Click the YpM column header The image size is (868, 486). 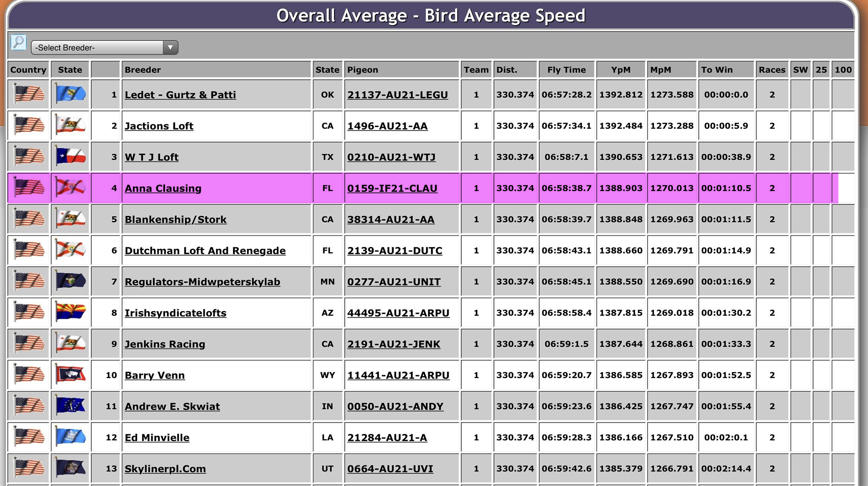pyautogui.click(x=620, y=70)
